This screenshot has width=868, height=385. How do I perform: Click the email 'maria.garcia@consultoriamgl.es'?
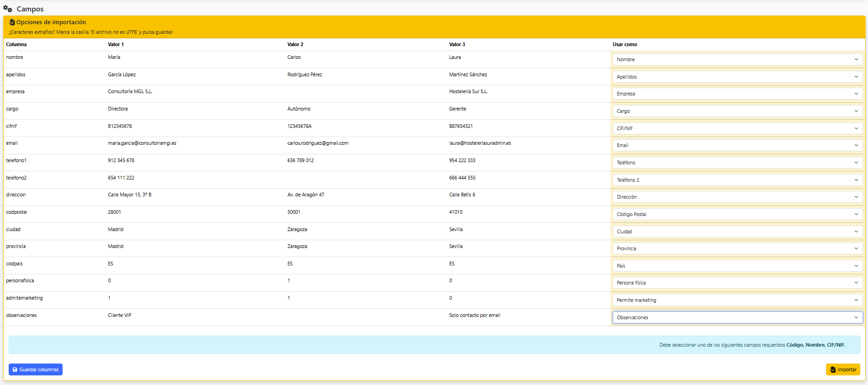[x=142, y=143]
